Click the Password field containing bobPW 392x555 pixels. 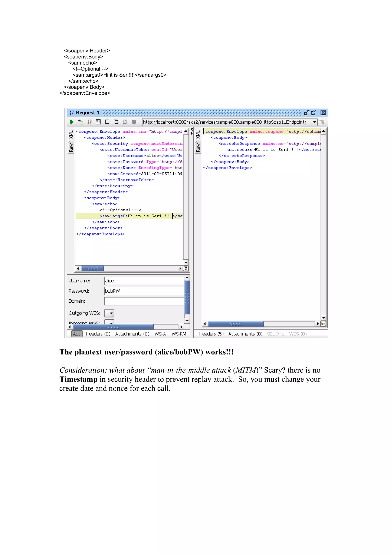click(x=144, y=291)
